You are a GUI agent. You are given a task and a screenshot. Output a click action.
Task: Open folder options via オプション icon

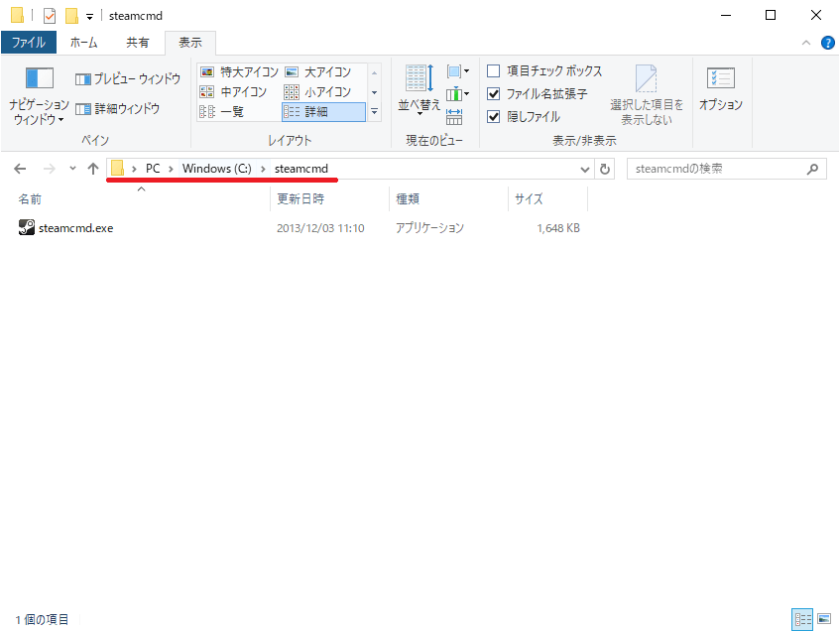click(x=719, y=89)
